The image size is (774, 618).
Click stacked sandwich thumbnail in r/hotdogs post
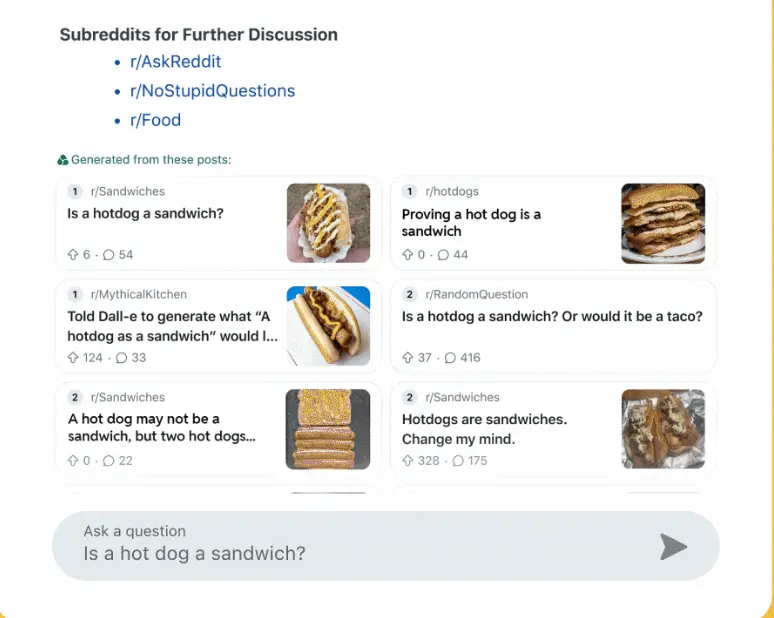(x=663, y=223)
